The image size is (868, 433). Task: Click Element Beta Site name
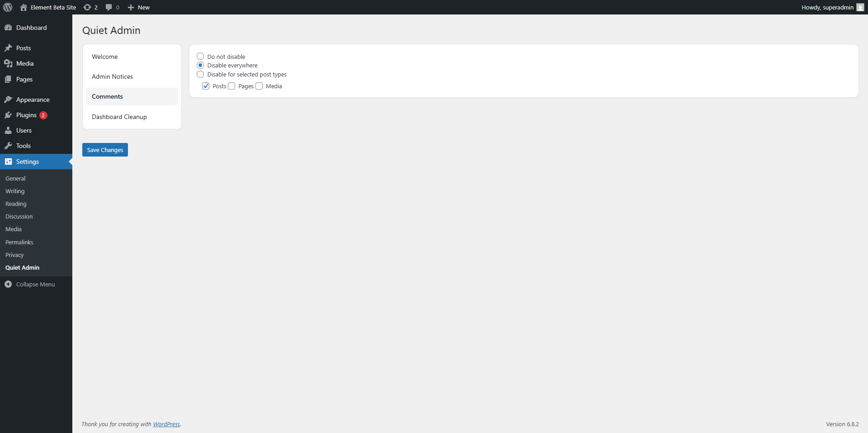53,7
